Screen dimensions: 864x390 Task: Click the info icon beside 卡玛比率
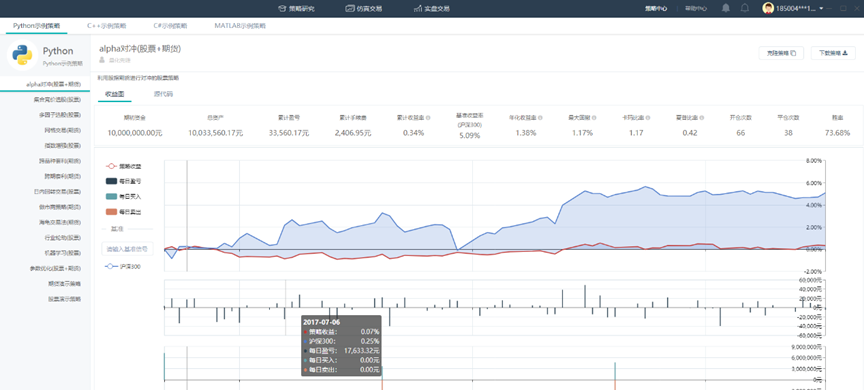(648, 117)
